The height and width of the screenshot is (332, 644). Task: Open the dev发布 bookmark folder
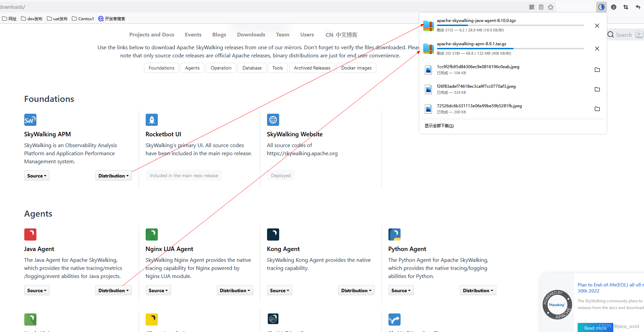click(32, 19)
